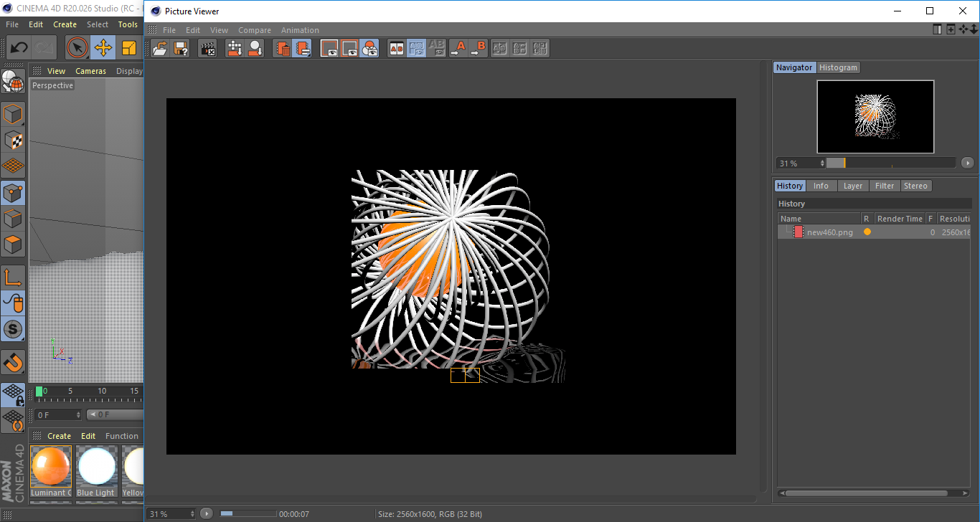Screen dimensions: 980x522
Task: Toggle the highlighted AB swap-view icon
Action: point(416,49)
